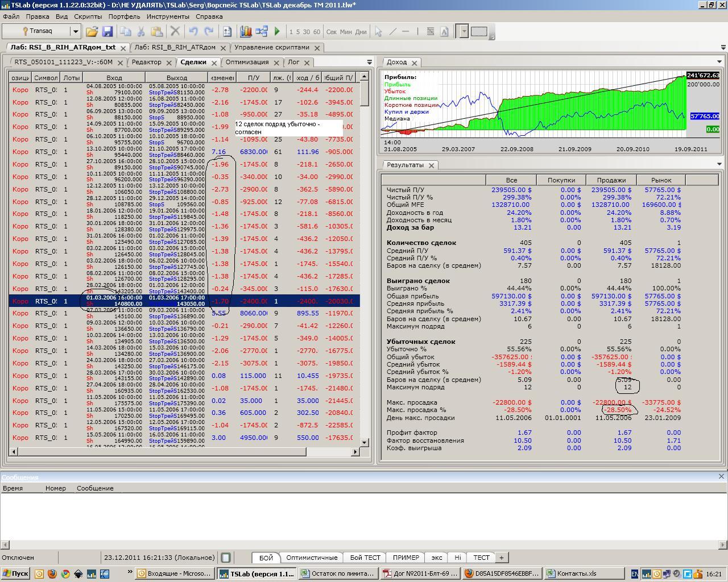Toggle the small box beside local time

click(226, 558)
